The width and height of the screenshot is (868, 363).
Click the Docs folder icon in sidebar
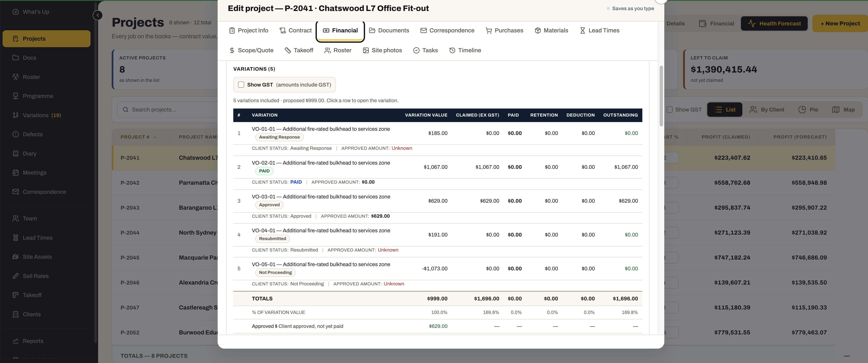[15, 58]
